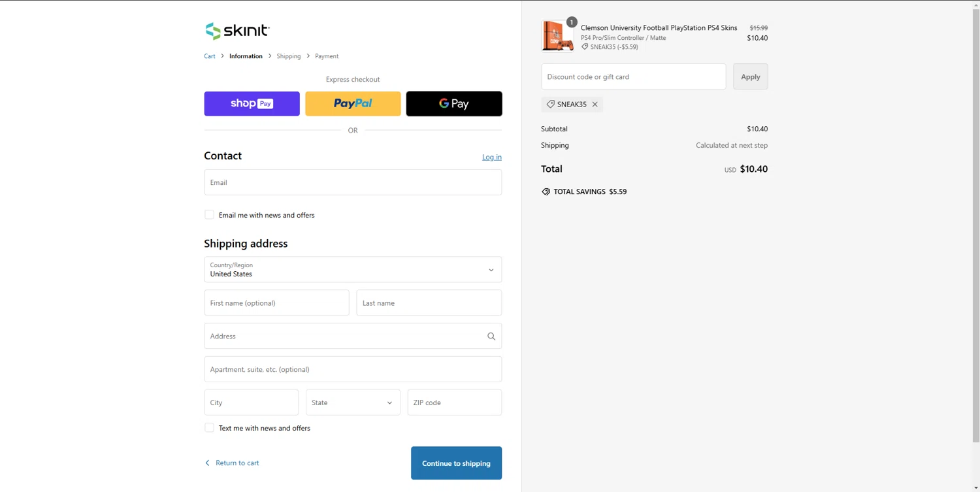This screenshot has height=492, width=980.
Task: Focus the Email input field
Action: click(353, 182)
